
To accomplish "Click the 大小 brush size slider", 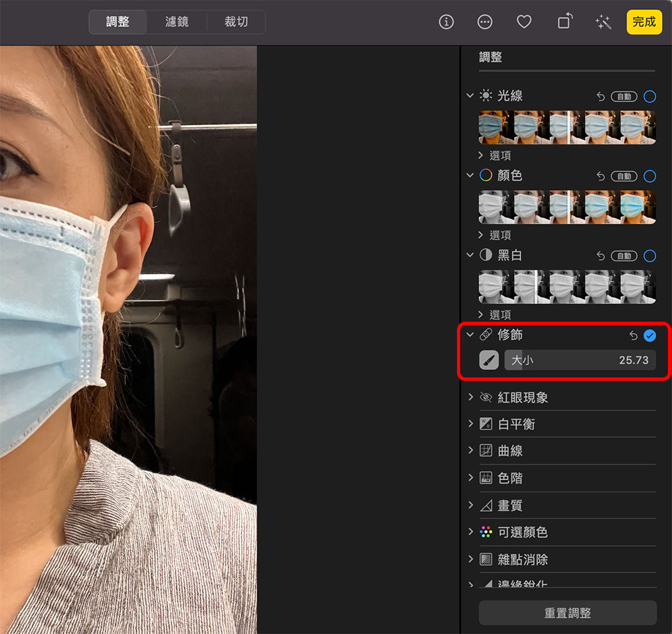I will 579,360.
